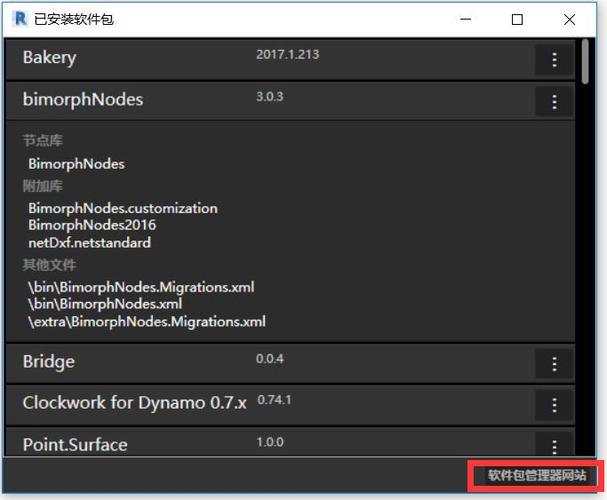Screen dimensions: 607x500
Task: Click the 附加库 section label
Action: point(43,186)
